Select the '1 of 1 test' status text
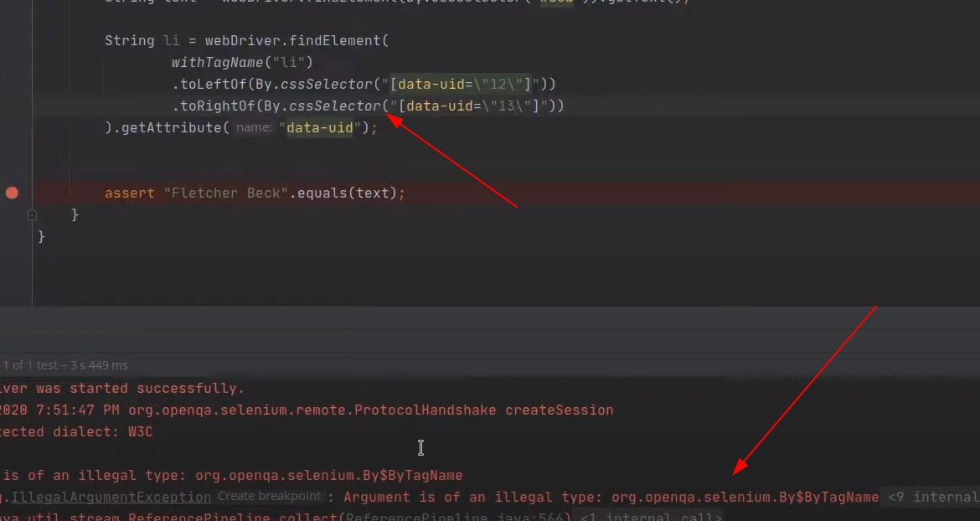This screenshot has width=980, height=521. 65,365
